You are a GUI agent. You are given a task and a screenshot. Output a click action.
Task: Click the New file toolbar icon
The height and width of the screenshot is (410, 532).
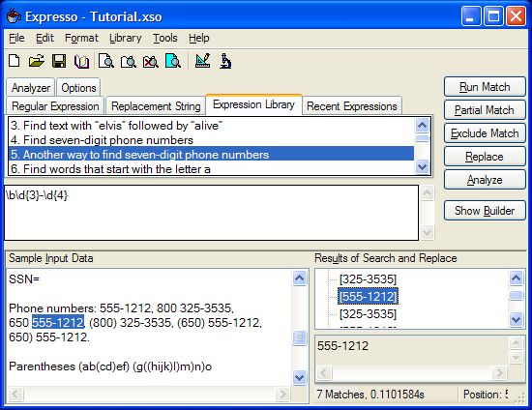click(15, 61)
